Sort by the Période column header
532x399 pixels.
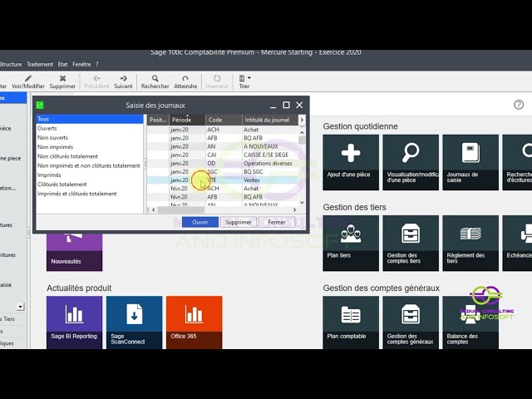pyautogui.click(x=187, y=120)
